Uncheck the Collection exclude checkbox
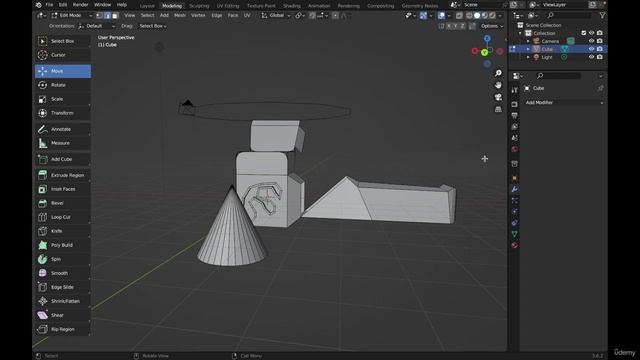This screenshot has height=360, width=640. [583, 33]
